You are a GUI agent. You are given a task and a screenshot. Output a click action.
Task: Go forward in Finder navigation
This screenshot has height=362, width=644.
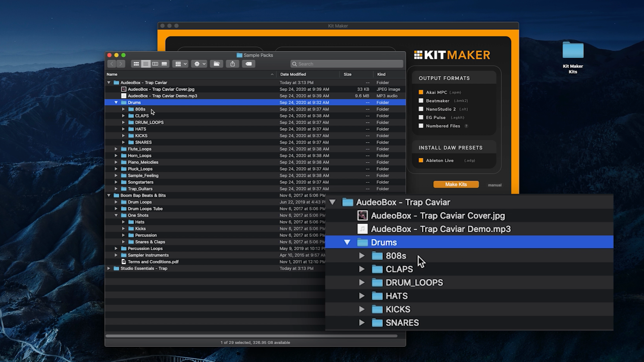pyautogui.click(x=121, y=64)
